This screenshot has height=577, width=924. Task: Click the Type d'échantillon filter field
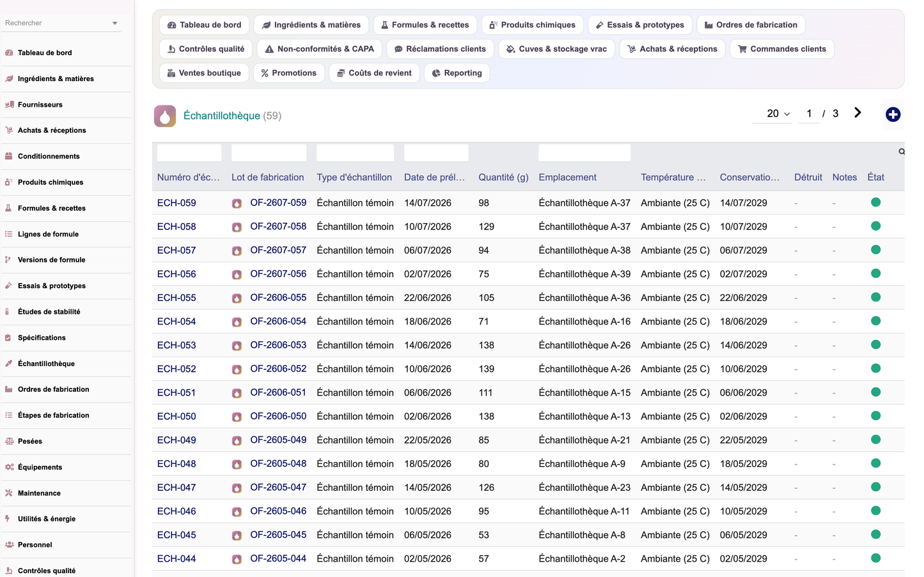tap(355, 153)
